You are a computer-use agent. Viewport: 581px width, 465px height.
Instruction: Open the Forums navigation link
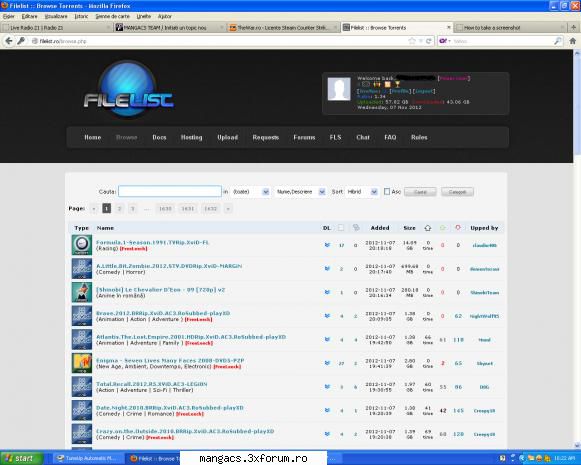[x=304, y=137]
